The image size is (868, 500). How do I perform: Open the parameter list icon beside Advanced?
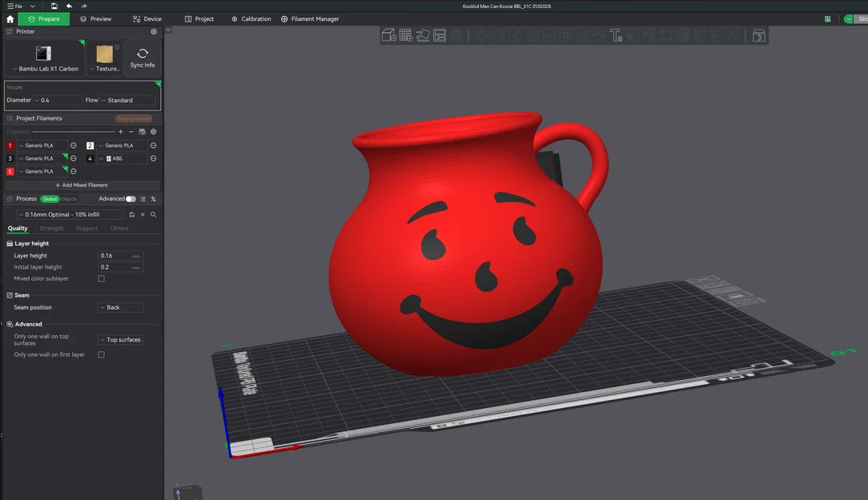pos(143,199)
